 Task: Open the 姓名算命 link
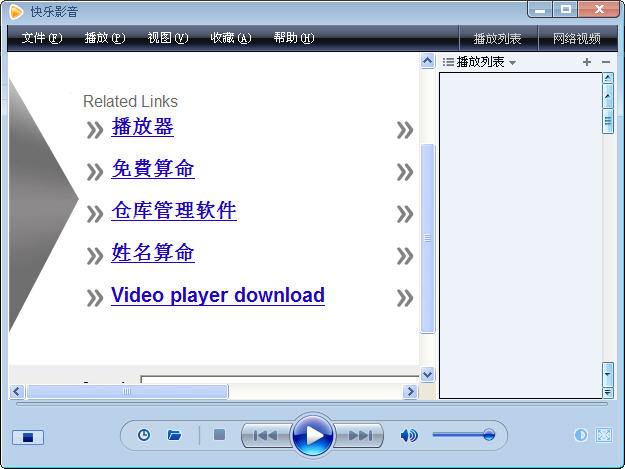(x=153, y=253)
